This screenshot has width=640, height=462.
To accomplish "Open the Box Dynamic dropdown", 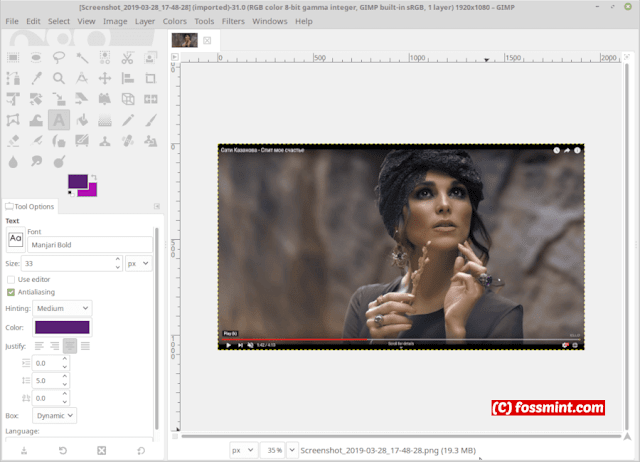I will click(x=54, y=415).
